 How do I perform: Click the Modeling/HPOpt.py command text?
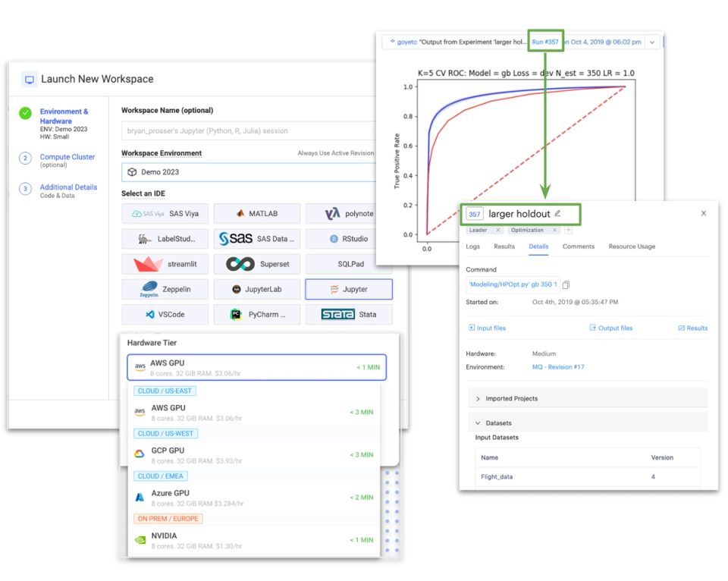pos(513,284)
